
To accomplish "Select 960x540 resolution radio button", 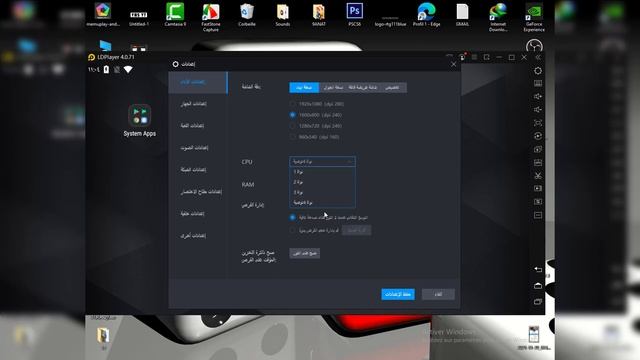I will point(292,137).
